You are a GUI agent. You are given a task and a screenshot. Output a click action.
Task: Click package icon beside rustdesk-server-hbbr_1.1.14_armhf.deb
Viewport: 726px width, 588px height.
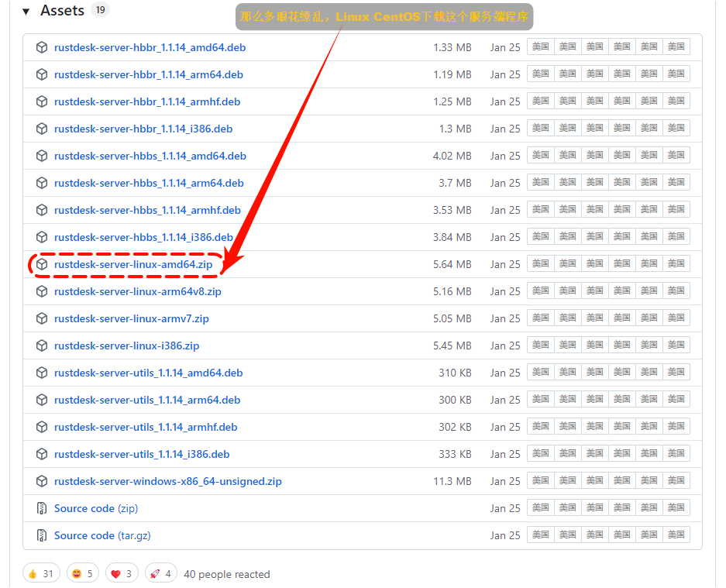coord(42,101)
